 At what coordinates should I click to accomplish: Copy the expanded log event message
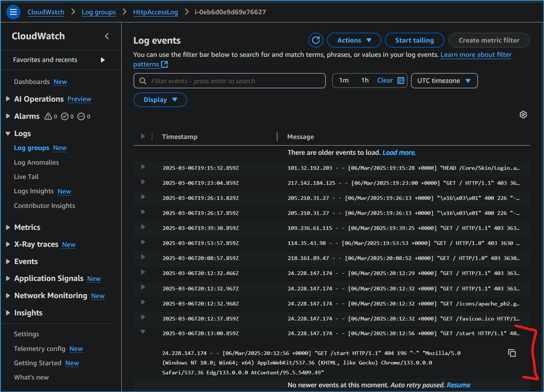[x=512, y=353]
